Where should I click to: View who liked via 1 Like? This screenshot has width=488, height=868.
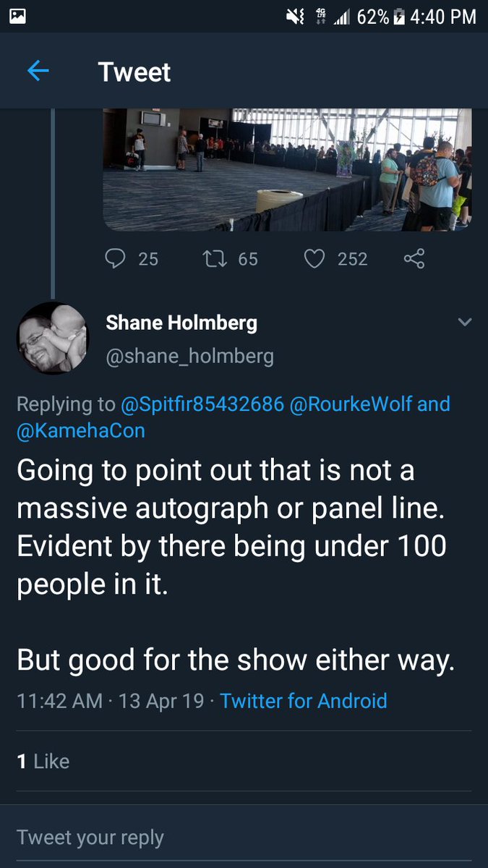pos(43,761)
